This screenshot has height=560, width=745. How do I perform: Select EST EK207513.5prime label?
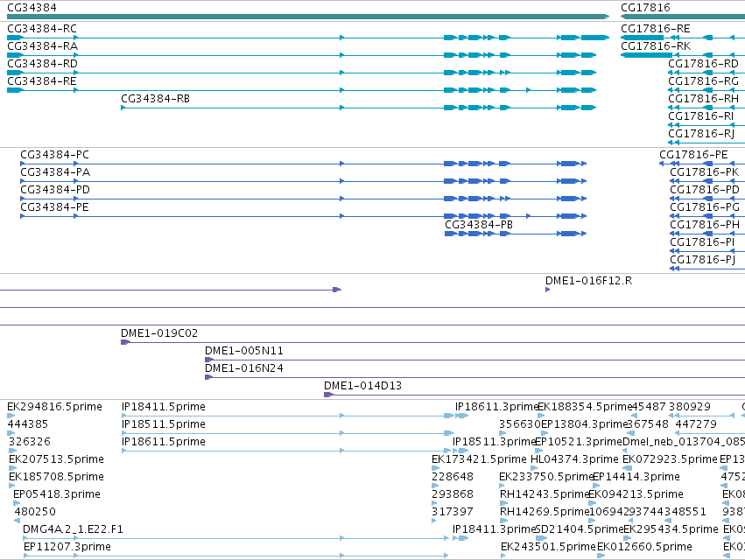click(x=56, y=459)
